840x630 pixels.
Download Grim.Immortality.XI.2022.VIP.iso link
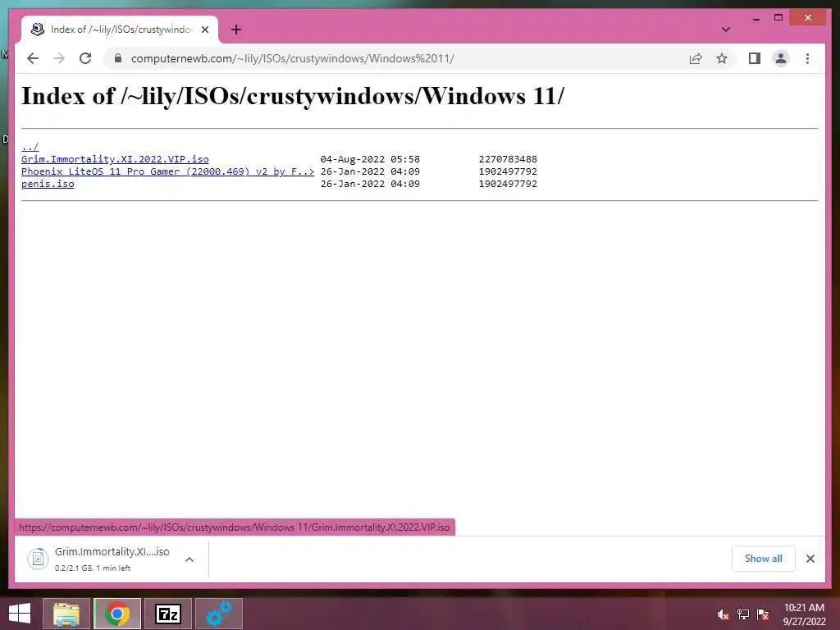point(115,159)
